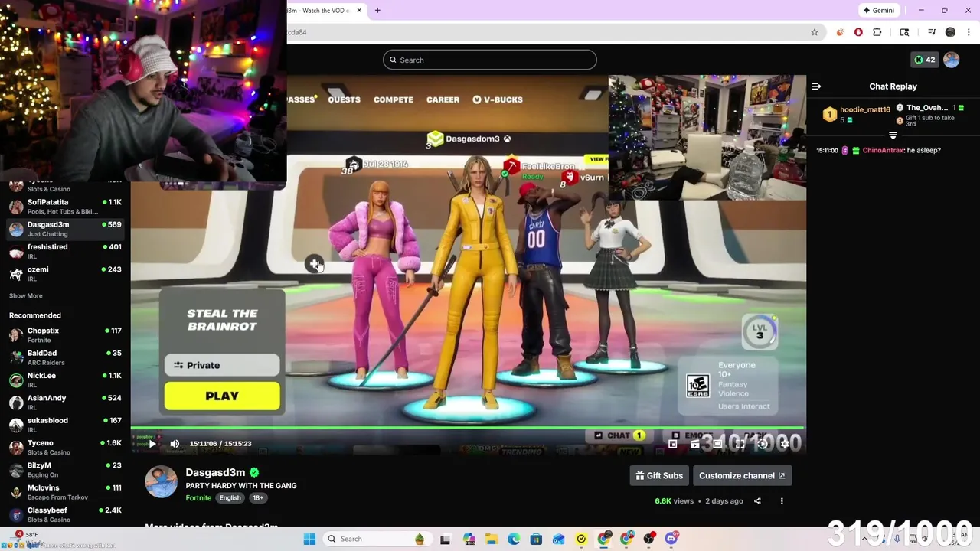The image size is (980, 551).
Task: Expand followed list with Show More
Action: [x=26, y=296]
